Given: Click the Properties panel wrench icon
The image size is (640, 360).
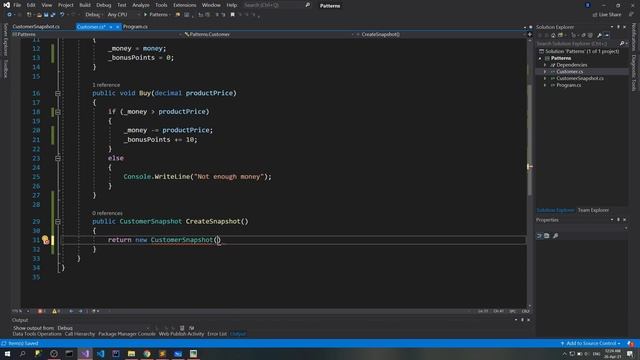Looking at the screenshot, I should (x=556, y=236).
